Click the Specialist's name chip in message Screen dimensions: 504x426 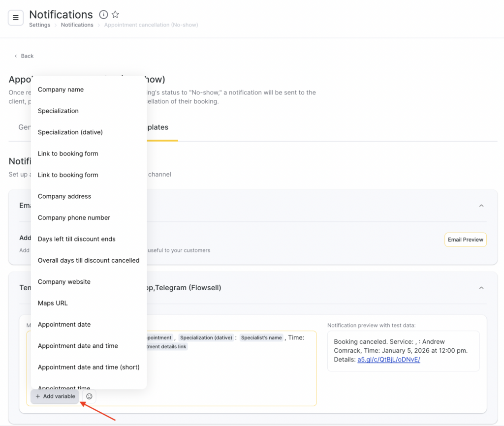tap(261, 337)
